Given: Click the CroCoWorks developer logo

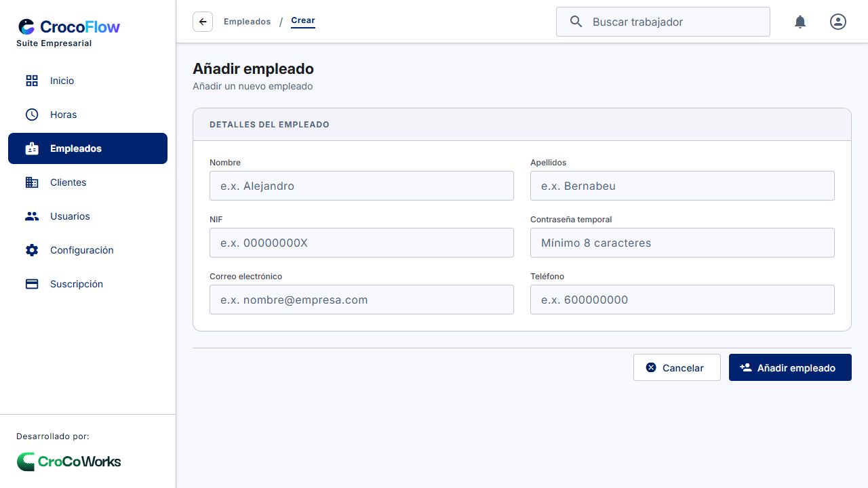Looking at the screenshot, I should coord(69,462).
